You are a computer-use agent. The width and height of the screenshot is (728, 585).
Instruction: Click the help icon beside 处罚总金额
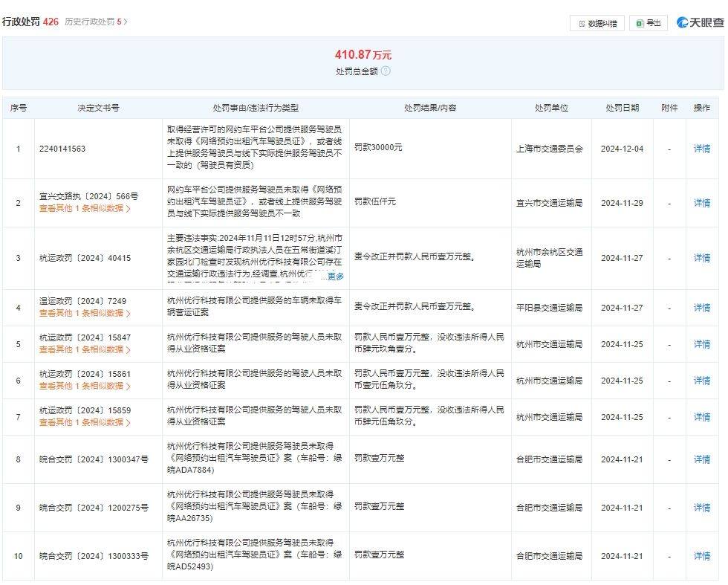386,71
